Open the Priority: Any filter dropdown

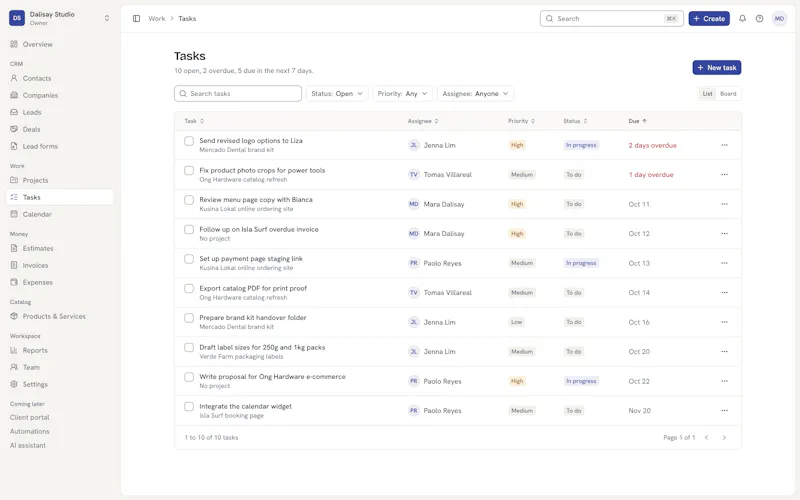coord(403,93)
